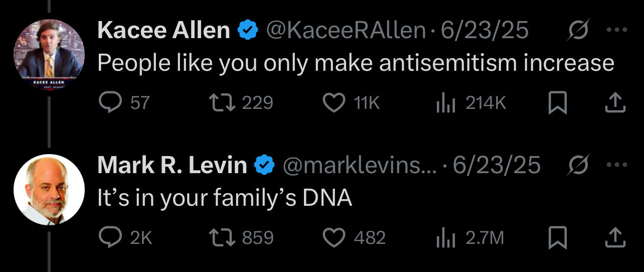Reply to Kacee Allen's tweet
The height and width of the screenshot is (272, 644).
coord(108,103)
